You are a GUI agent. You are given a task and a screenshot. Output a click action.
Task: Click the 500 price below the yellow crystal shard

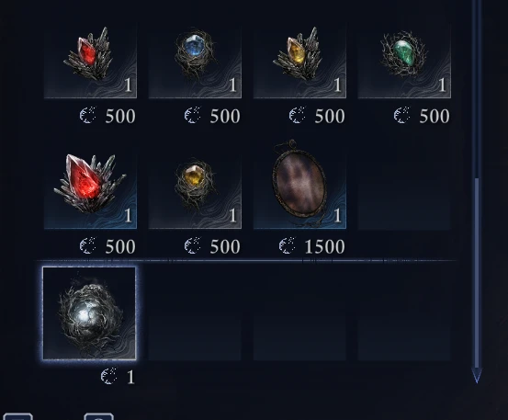330,116
